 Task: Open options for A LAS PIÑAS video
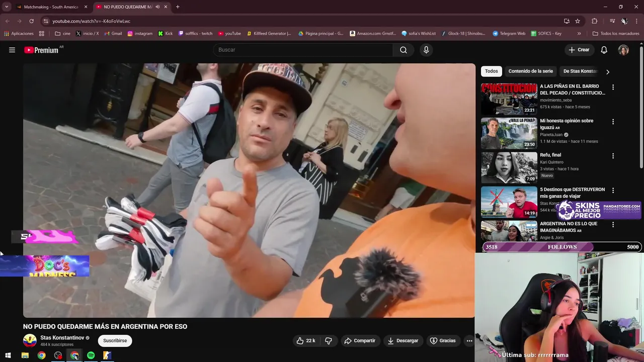tap(613, 87)
